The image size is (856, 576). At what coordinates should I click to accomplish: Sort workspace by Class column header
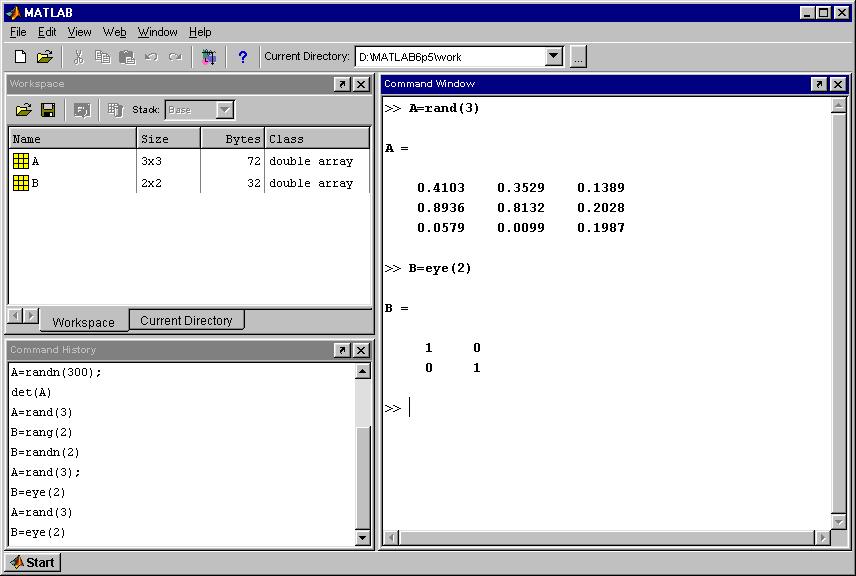[x=317, y=139]
